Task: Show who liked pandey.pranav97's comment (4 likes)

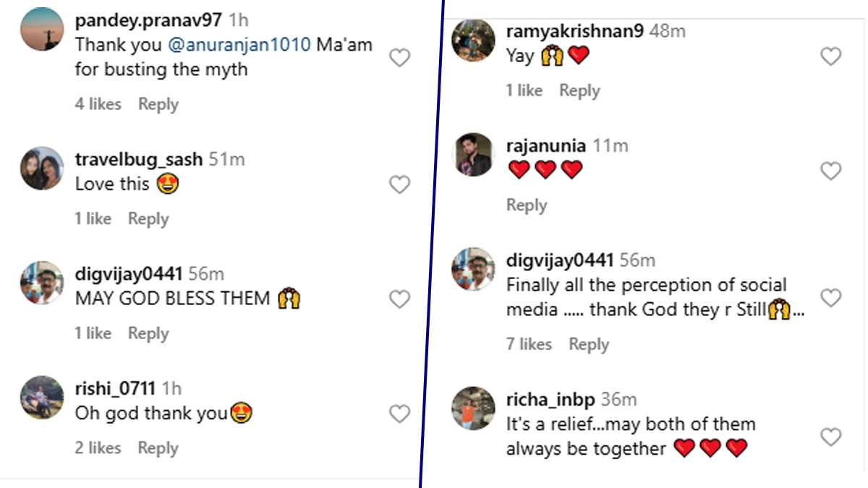Action: [98, 104]
